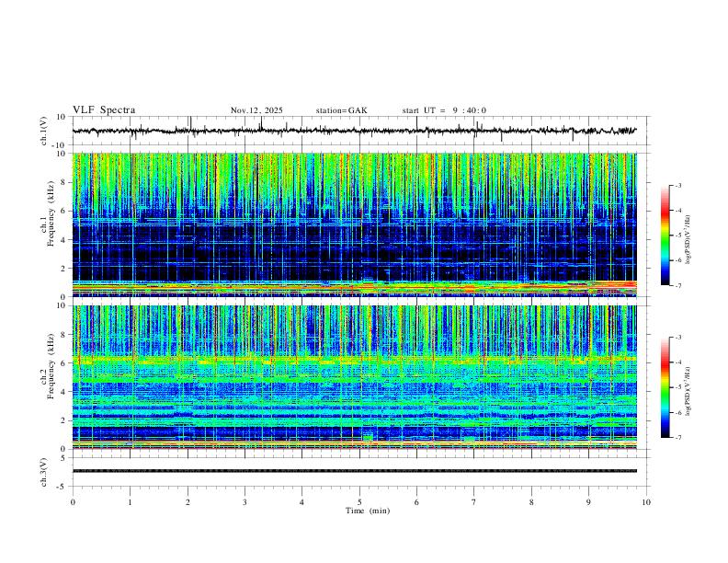Viewport: 728px width, 563px height.
Task: Click the 'Time (min)' axis label
Action: (x=368, y=511)
